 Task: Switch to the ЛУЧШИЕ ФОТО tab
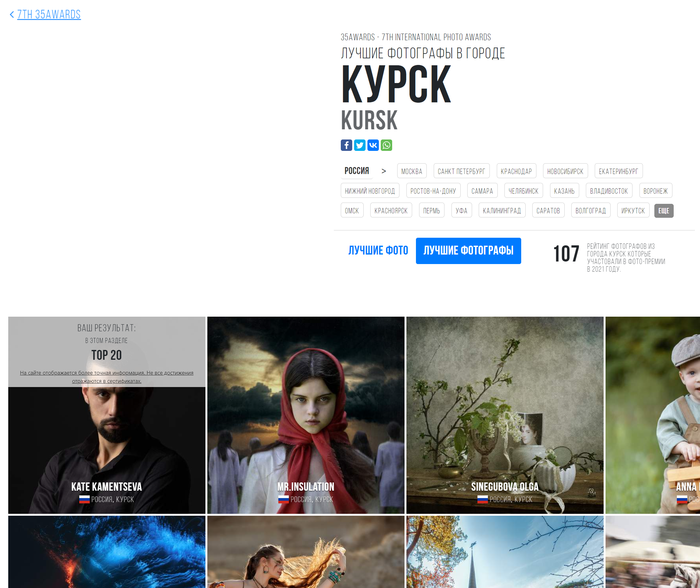click(x=378, y=251)
